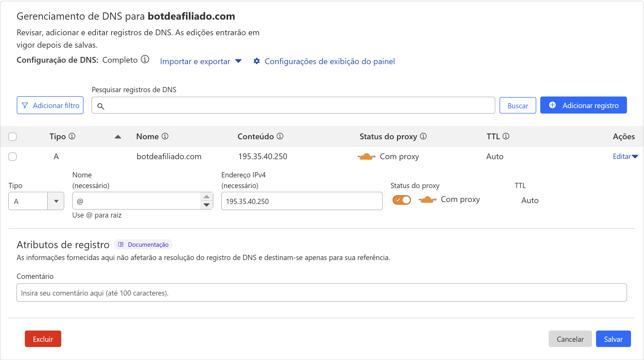Click the orange cloud icon beside proxy toggle
The height and width of the screenshot is (360, 644).
pos(428,200)
